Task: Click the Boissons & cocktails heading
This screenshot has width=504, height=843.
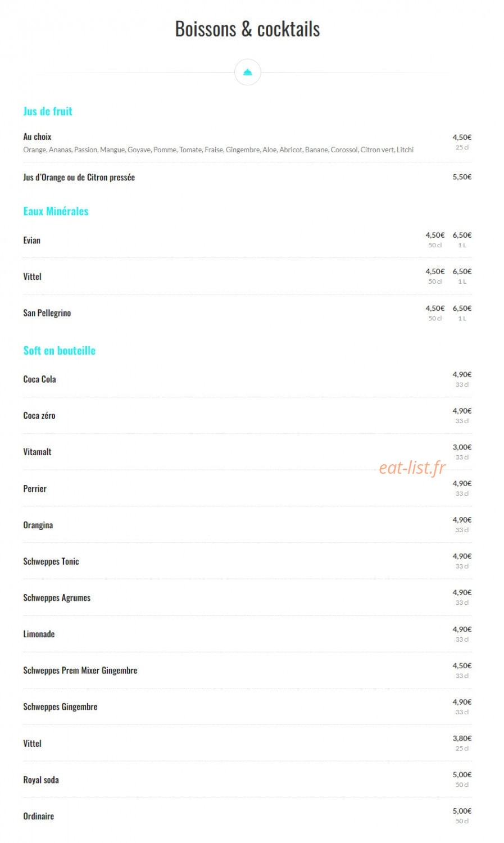Action: pos(247,29)
